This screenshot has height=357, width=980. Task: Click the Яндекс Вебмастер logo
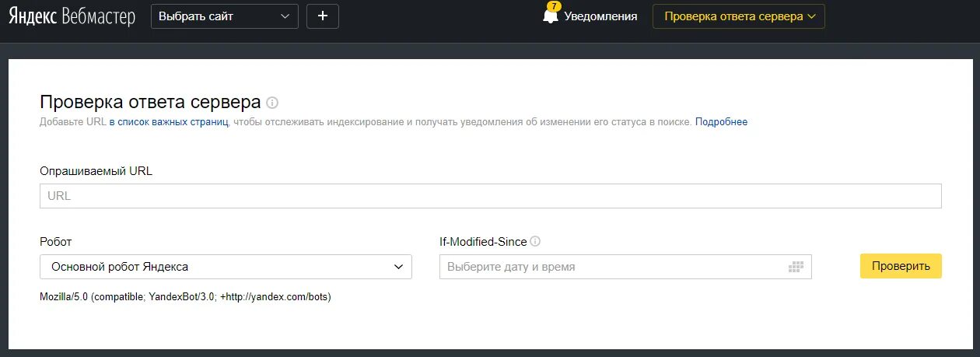pos(72,16)
